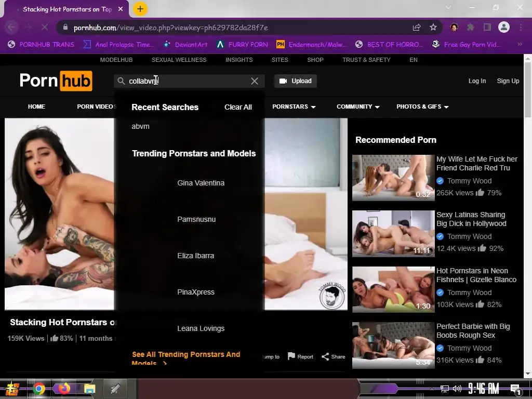Show more bookmarks with the double chevron
Viewport: 532px width, 399px height.
[x=520, y=45]
